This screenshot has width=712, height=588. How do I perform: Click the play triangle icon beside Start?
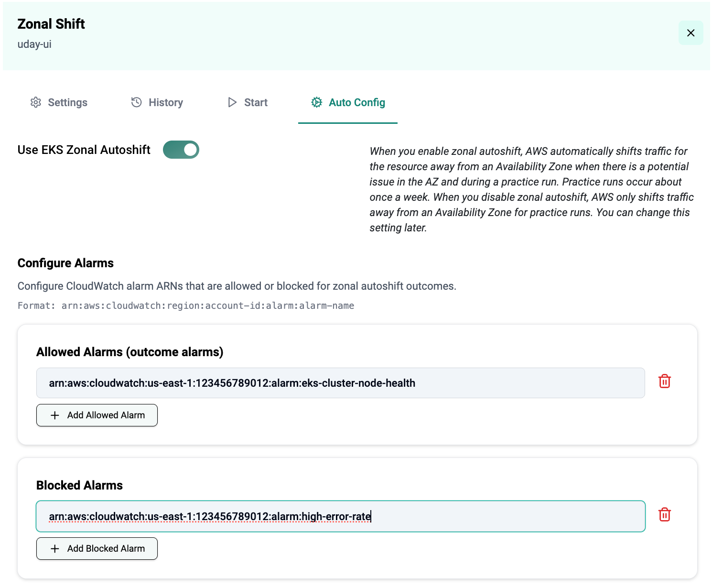click(x=232, y=102)
